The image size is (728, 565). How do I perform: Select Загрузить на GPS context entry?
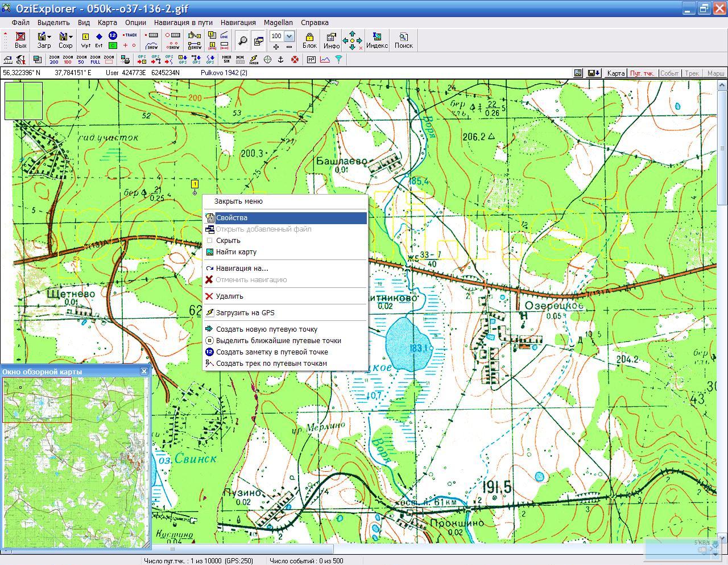pyautogui.click(x=286, y=313)
